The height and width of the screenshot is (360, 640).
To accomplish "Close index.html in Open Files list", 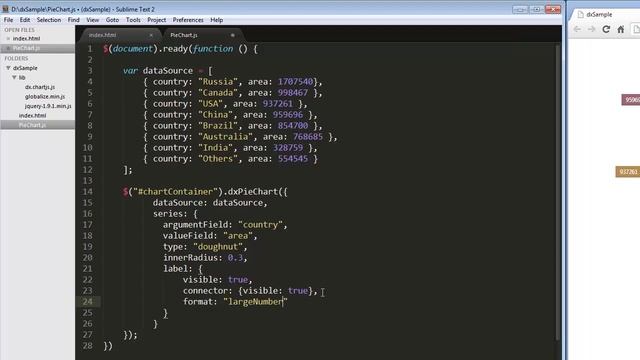I will pos(8,38).
